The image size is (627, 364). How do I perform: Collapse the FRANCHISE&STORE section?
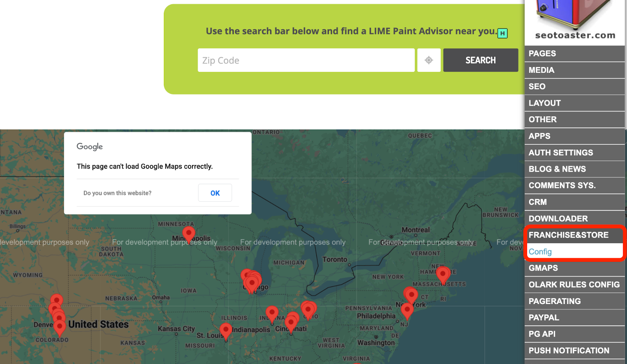click(574, 235)
